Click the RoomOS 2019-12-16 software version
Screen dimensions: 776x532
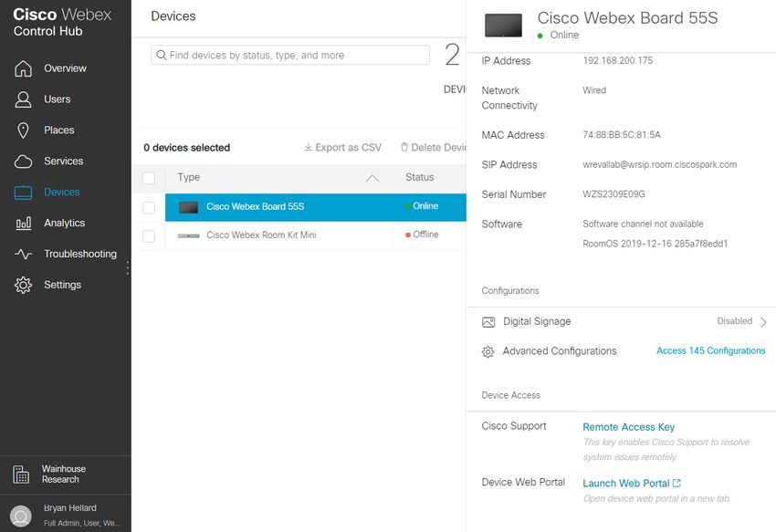(655, 244)
